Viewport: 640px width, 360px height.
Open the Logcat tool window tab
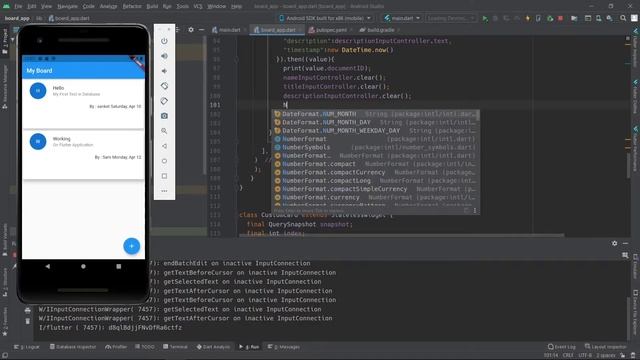click(x=27, y=347)
